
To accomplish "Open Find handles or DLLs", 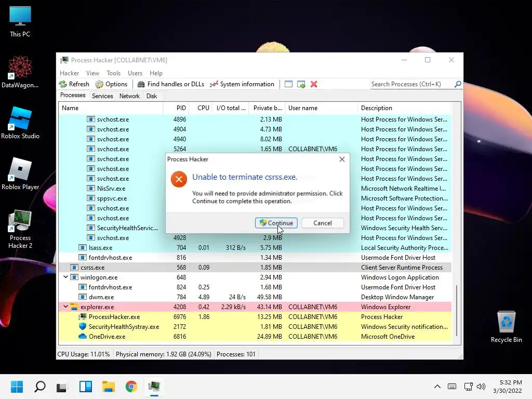I will point(171,84).
